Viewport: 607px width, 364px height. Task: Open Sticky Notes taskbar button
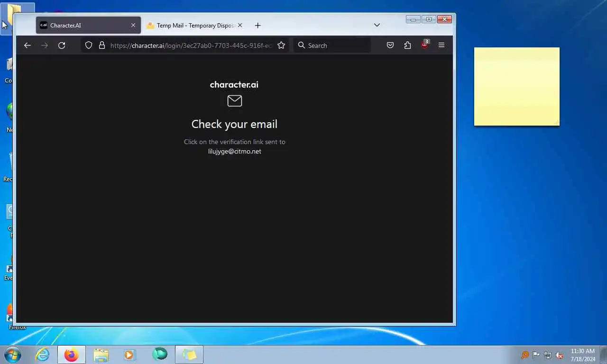pyautogui.click(x=189, y=355)
